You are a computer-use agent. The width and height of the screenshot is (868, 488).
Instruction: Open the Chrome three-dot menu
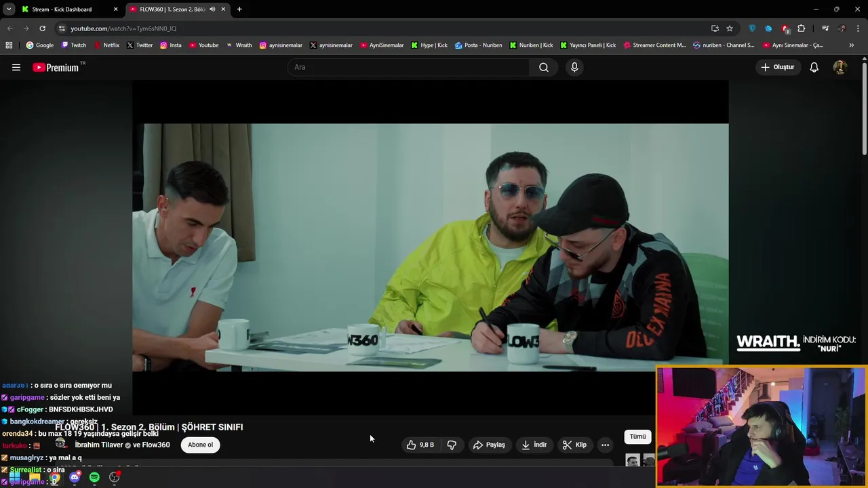tap(858, 28)
